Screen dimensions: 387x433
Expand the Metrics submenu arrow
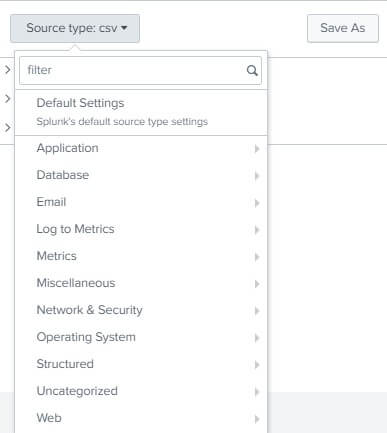[x=257, y=257]
